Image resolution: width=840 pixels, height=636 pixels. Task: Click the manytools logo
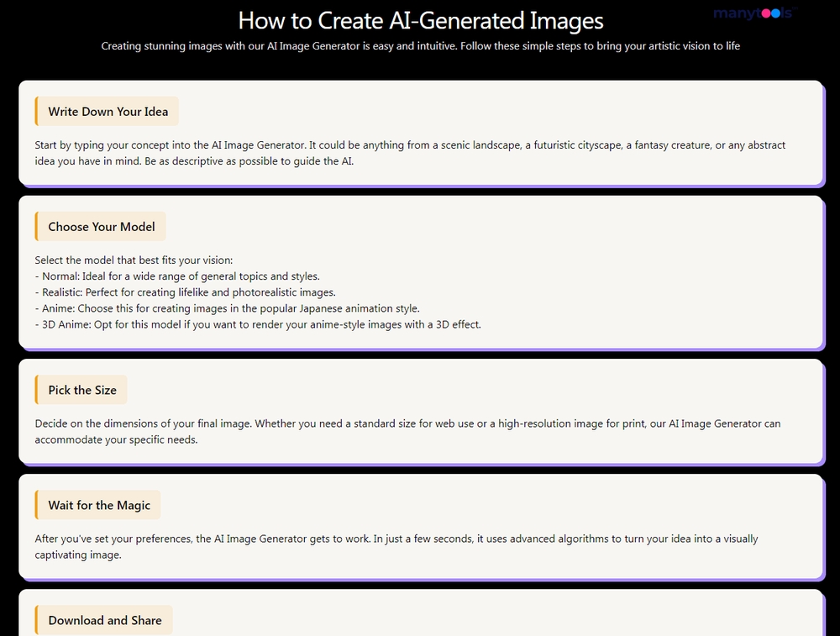753,13
